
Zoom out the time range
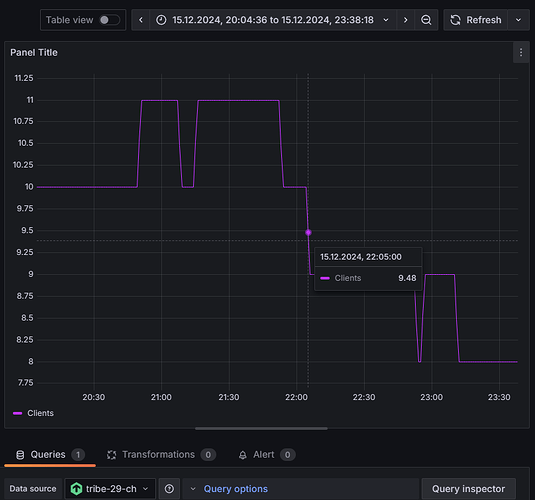coord(426,20)
